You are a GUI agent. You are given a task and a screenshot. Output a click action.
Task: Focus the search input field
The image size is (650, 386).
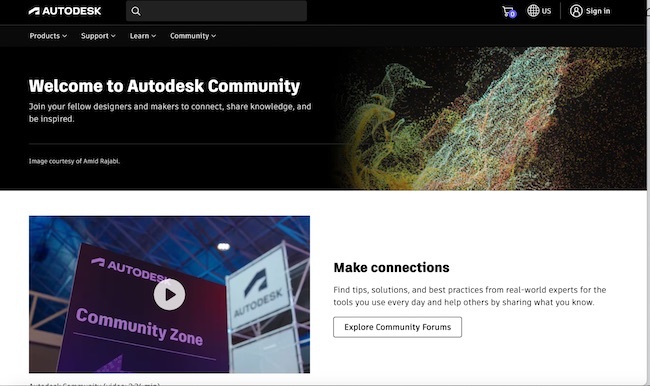(x=216, y=11)
